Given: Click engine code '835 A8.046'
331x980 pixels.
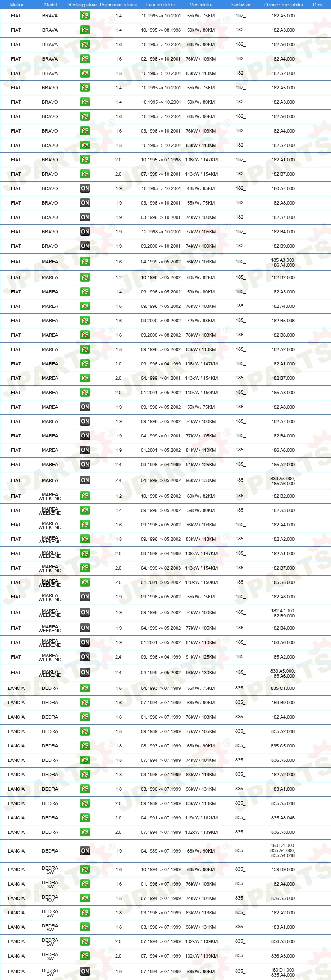Looking at the screenshot, I should (x=283, y=818).
